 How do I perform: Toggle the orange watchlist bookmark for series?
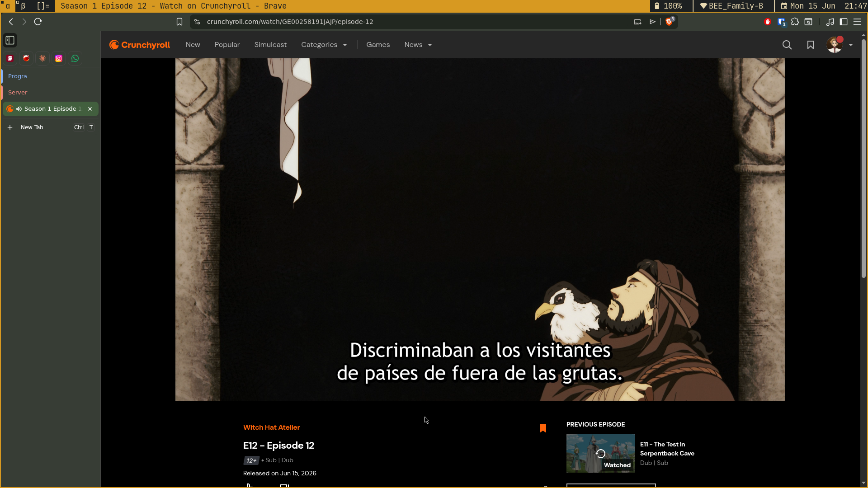pyautogui.click(x=543, y=428)
